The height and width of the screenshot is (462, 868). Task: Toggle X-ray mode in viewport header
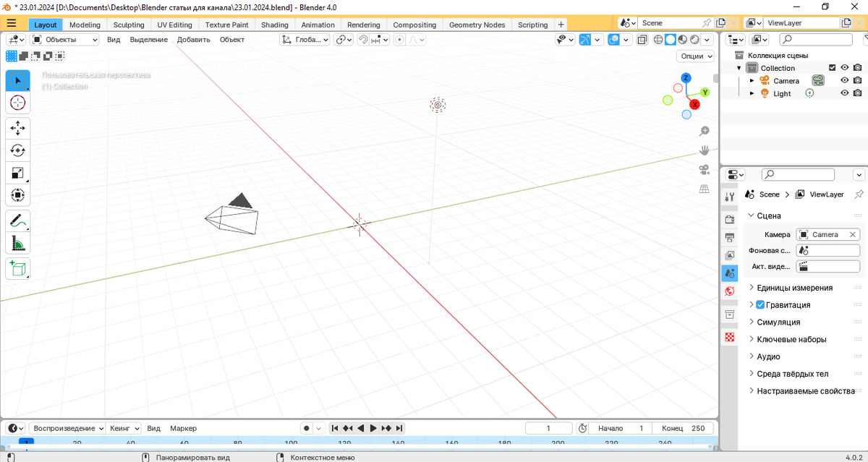(642, 40)
